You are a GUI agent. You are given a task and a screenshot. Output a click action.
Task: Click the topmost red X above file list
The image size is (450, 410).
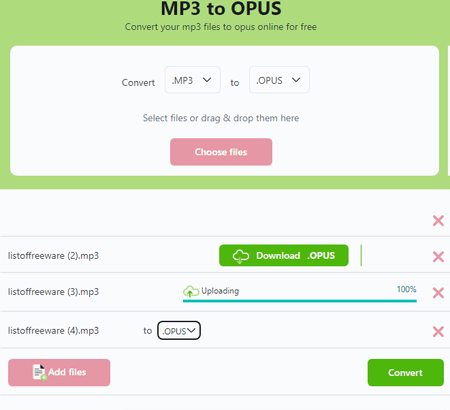pos(438,220)
